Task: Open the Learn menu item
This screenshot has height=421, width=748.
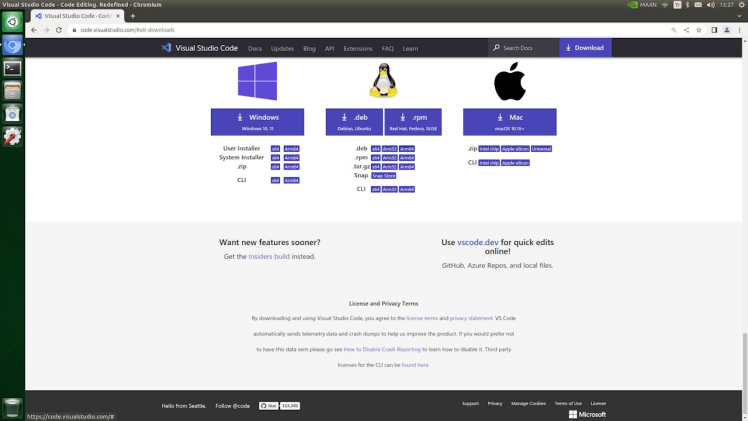Action: click(x=410, y=49)
